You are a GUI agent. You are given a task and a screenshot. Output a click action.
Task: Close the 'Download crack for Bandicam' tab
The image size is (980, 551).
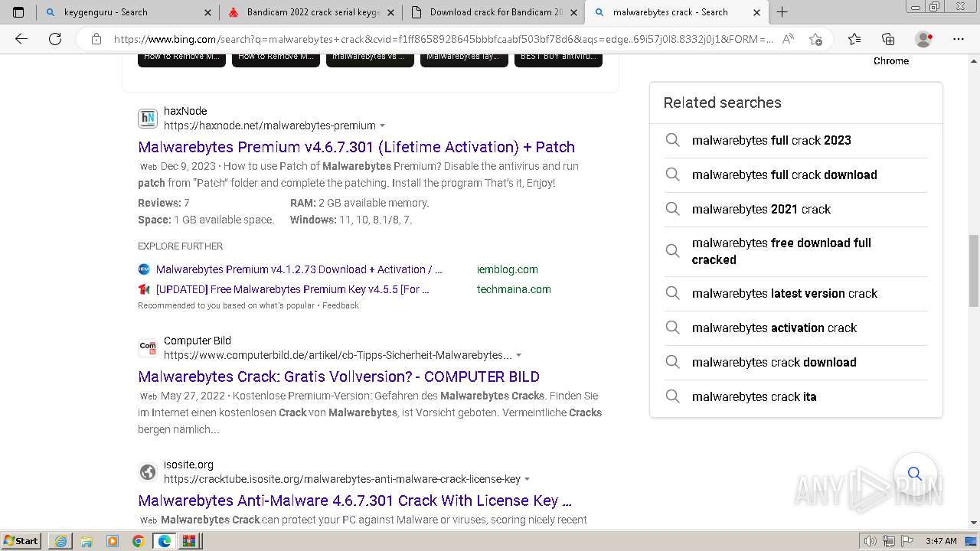pos(574,12)
